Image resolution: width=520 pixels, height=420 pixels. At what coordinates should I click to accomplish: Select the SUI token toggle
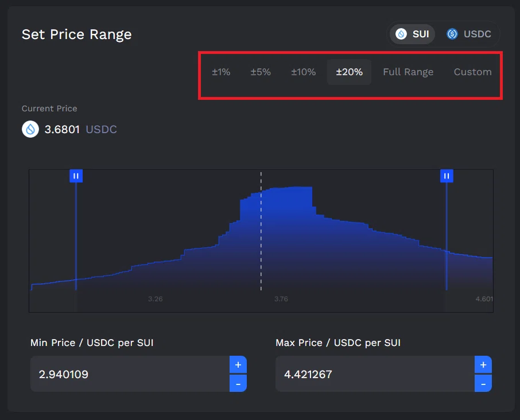click(412, 34)
